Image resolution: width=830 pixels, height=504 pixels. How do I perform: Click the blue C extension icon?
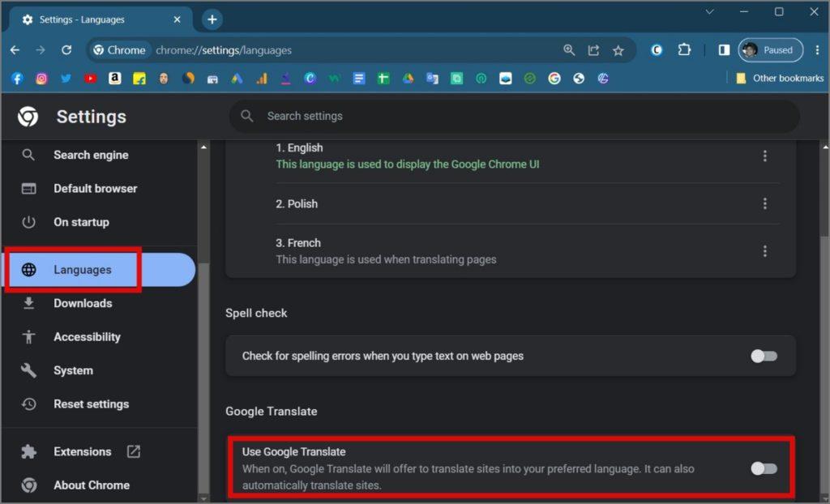pos(657,49)
